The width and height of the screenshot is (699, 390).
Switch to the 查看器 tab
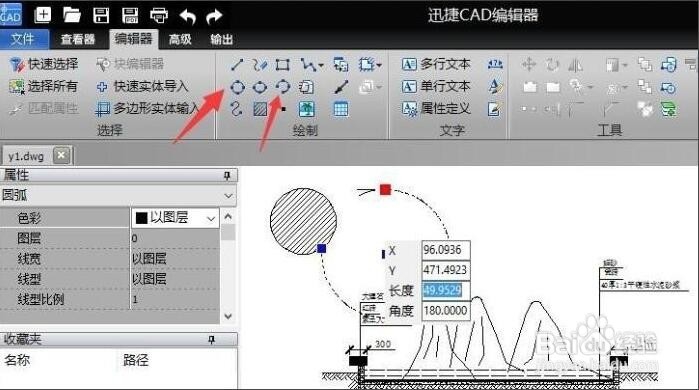[78, 39]
